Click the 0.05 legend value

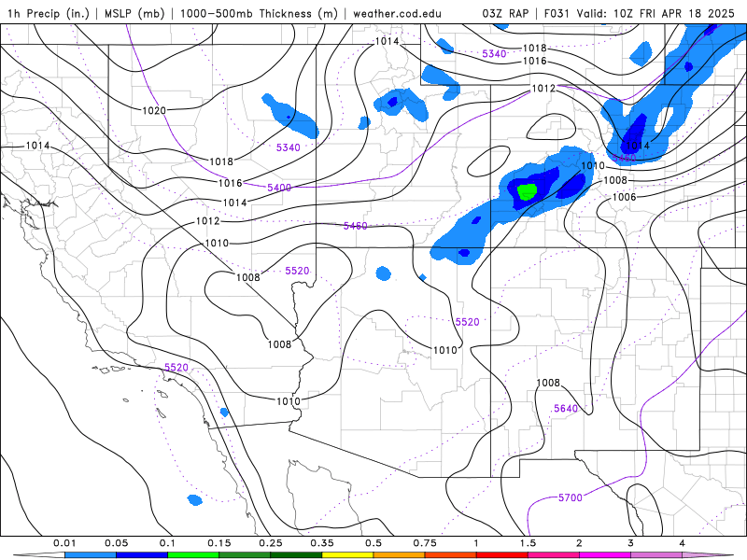tap(116, 543)
